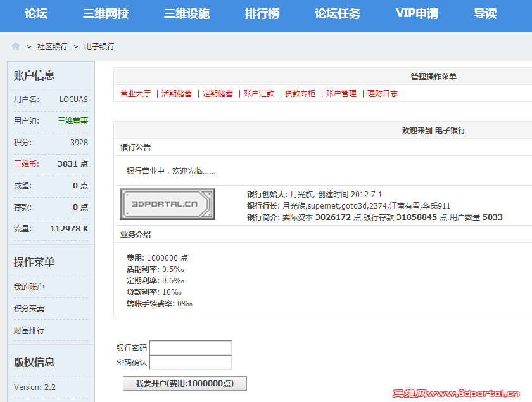Open 理财日志 in the management menu
The height and width of the screenshot is (402, 532).
(x=382, y=93)
